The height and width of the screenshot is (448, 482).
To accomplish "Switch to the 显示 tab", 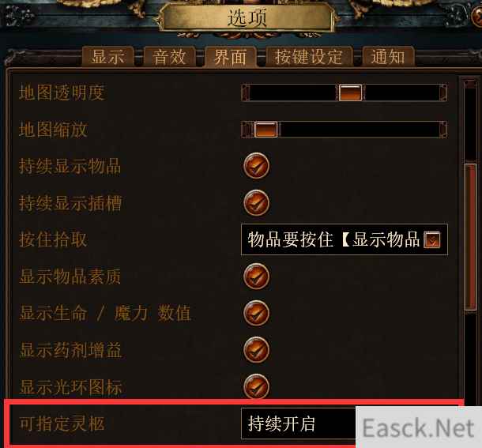I will point(108,57).
